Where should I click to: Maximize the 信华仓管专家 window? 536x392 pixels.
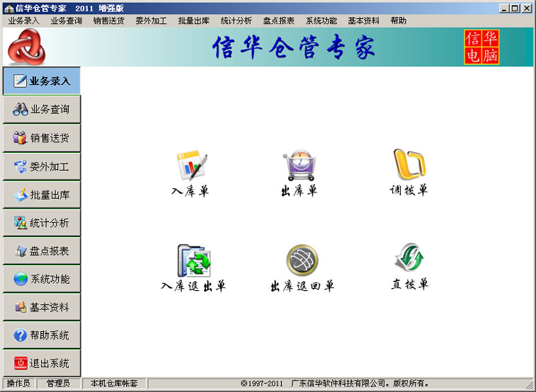point(515,8)
